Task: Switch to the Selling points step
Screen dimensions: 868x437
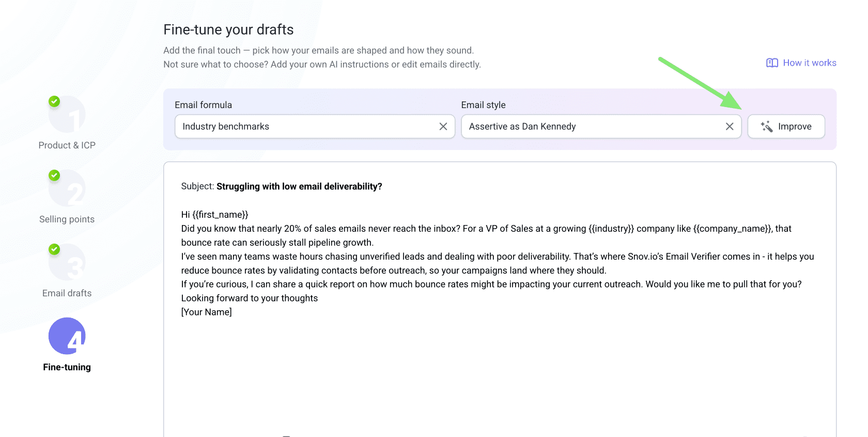Action: [67, 219]
